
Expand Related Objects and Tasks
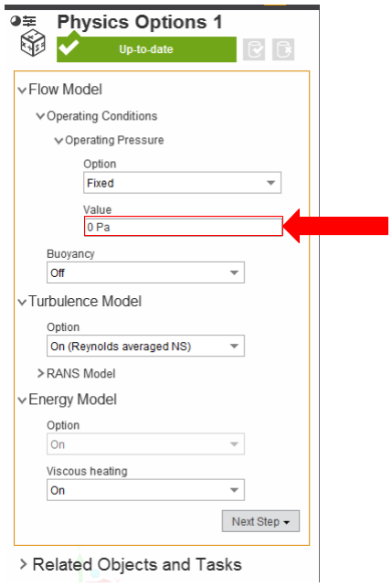click(x=23, y=564)
